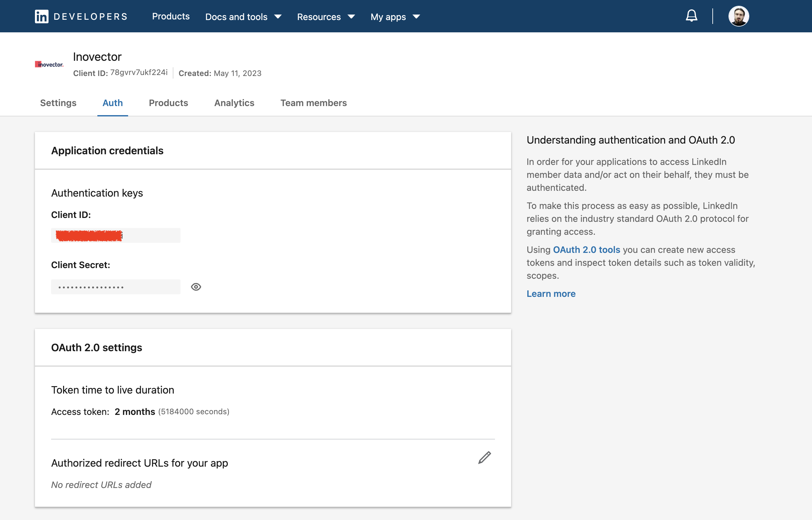The image size is (812, 520).
Task: Click Token time to live duration text
Action: (113, 390)
